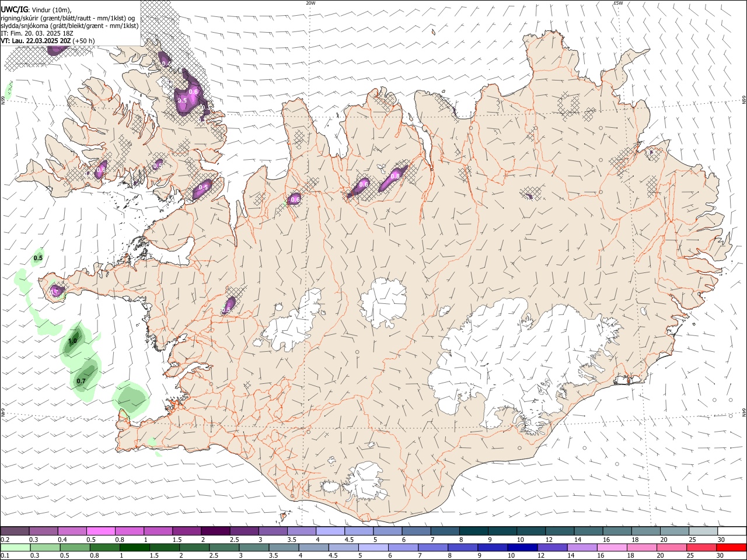Click the green 0.7 rainfall label
The height and width of the screenshot is (560, 747).
81,381
